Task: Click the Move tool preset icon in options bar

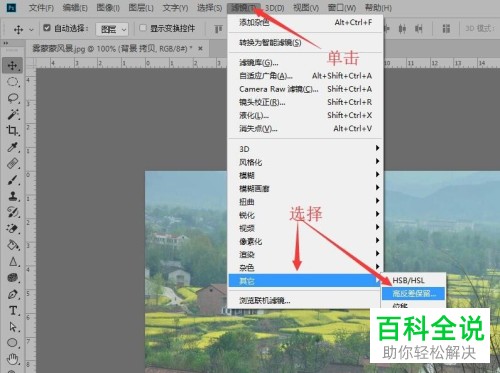Action: pyautogui.click(x=18, y=29)
